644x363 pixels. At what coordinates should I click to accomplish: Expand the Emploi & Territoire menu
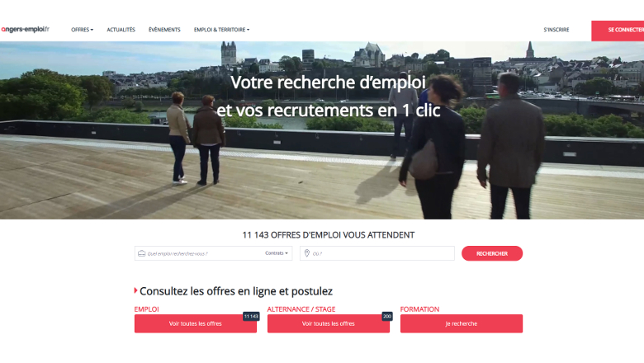[x=221, y=30]
